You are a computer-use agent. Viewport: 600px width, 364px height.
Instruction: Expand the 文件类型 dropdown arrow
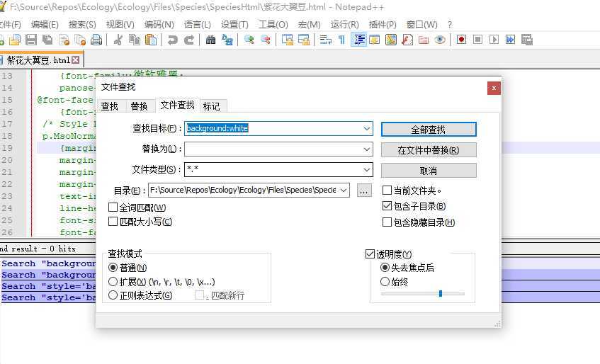[x=366, y=169]
